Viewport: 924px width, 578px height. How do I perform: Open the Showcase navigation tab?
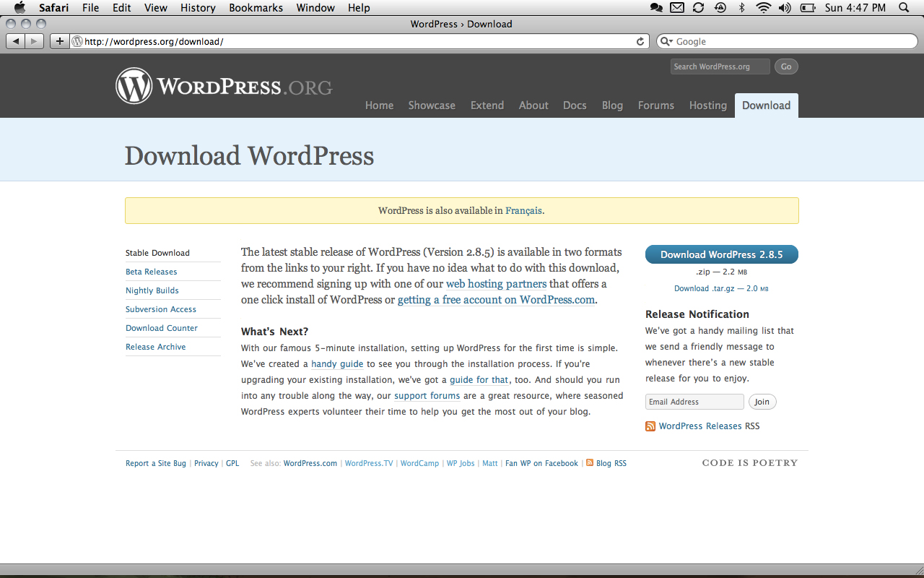click(432, 105)
